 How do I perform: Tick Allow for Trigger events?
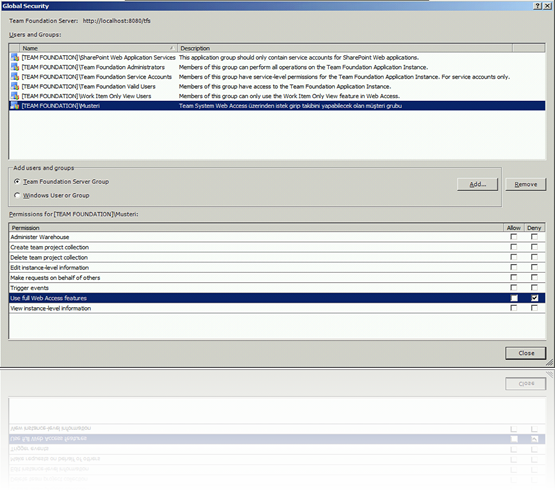pos(514,287)
